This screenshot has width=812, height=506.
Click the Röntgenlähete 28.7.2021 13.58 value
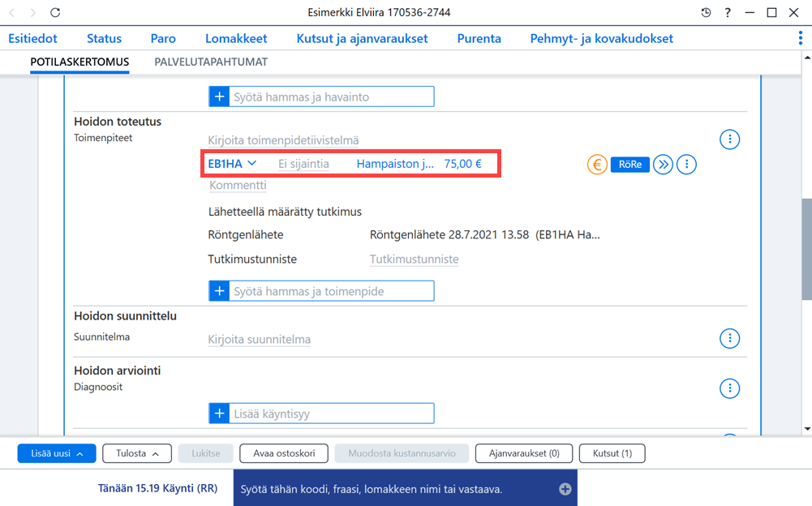485,234
